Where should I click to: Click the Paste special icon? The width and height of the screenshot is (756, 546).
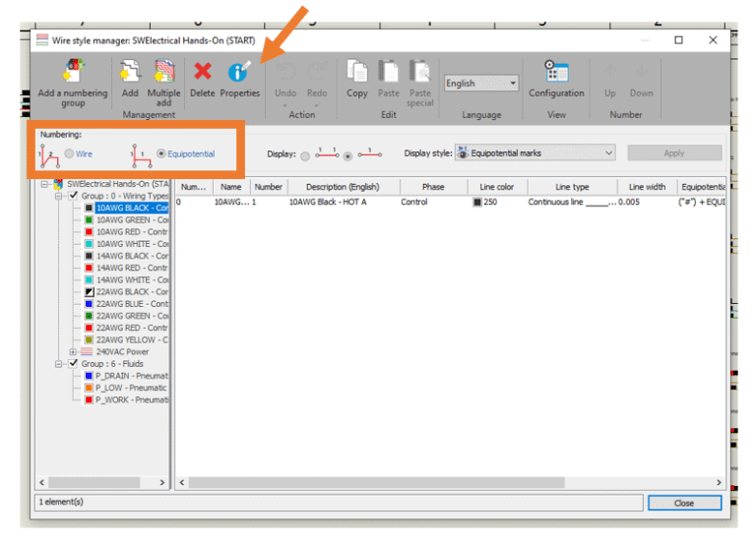420,71
